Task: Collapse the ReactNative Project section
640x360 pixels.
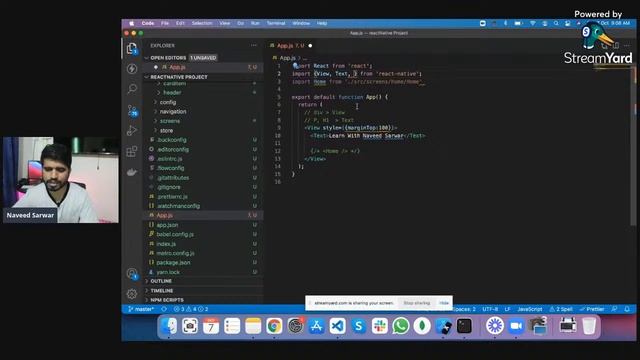Action: (178, 77)
